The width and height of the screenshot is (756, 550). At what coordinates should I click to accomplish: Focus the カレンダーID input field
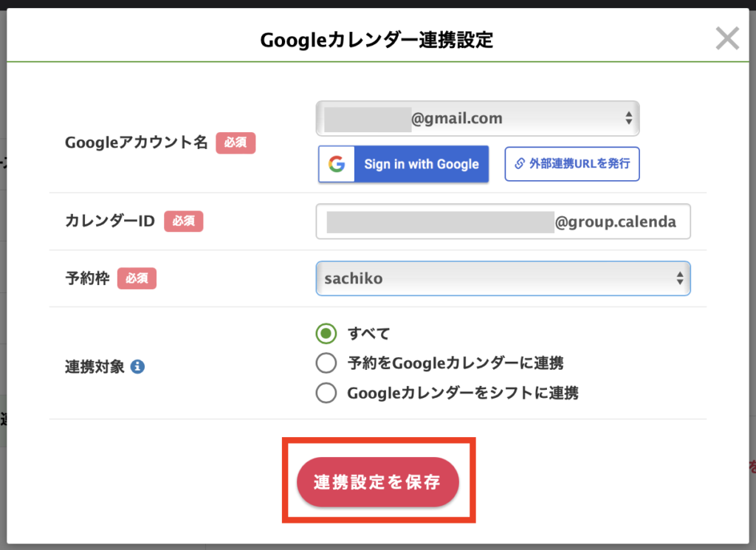pyautogui.click(x=503, y=221)
